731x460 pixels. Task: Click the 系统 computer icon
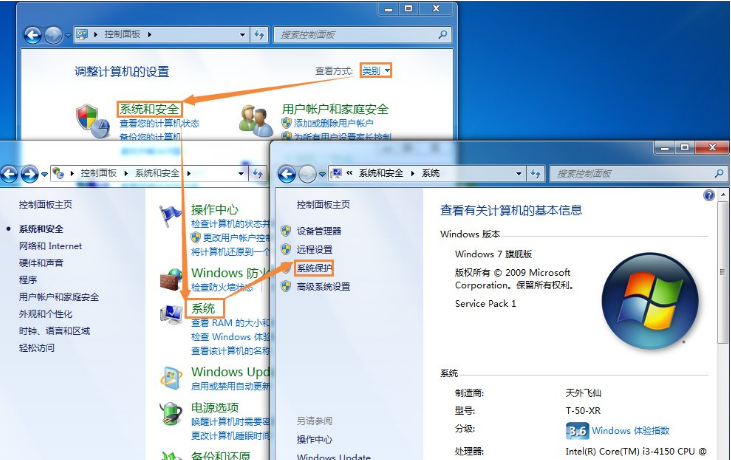pyautogui.click(x=172, y=312)
